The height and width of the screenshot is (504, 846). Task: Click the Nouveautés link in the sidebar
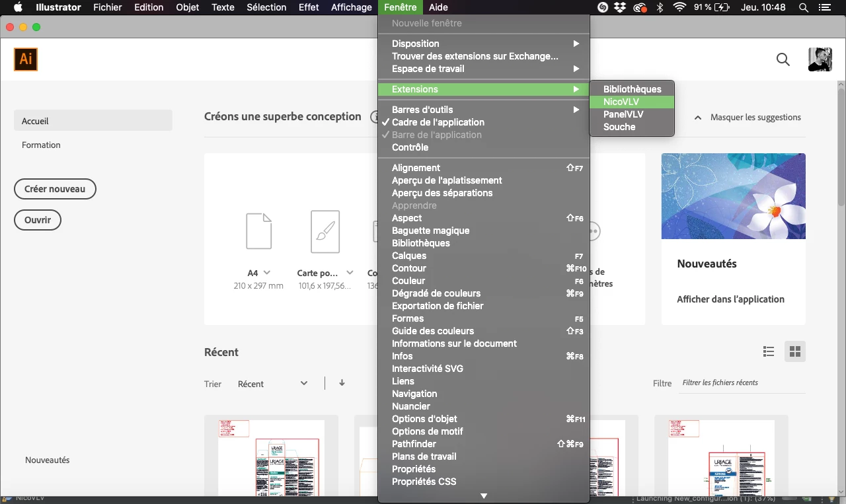[48, 460]
